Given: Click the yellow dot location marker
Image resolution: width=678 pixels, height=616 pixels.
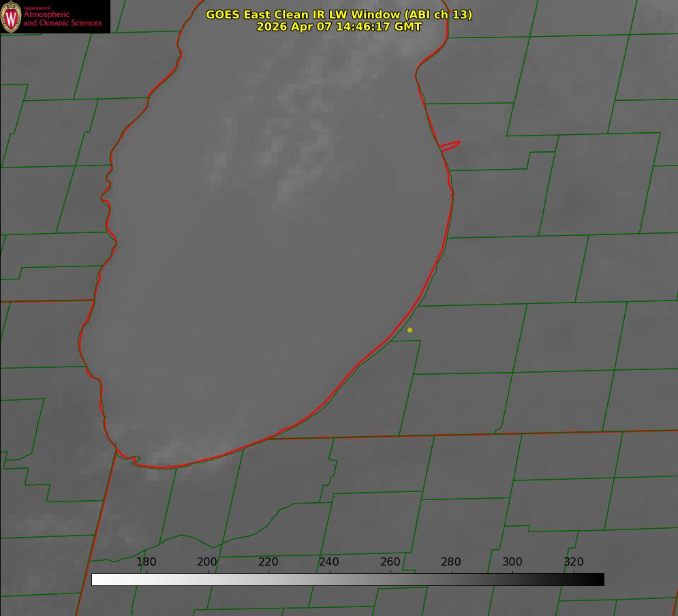Looking at the screenshot, I should coord(410,330).
